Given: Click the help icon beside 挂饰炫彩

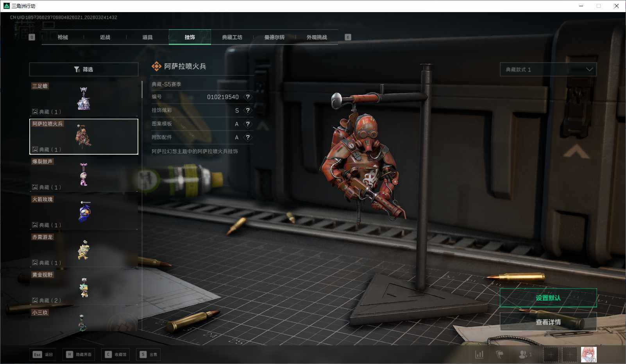Looking at the screenshot, I should click(248, 111).
